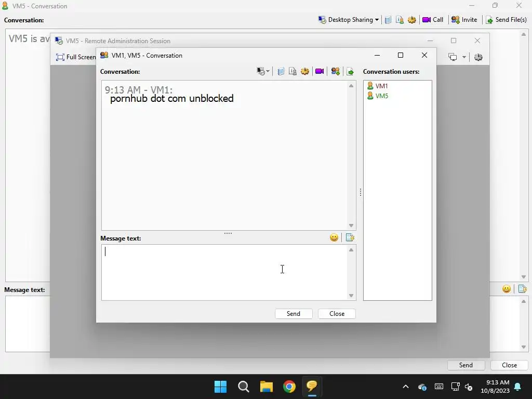Select VM1 in Conversation users list

(x=378, y=86)
